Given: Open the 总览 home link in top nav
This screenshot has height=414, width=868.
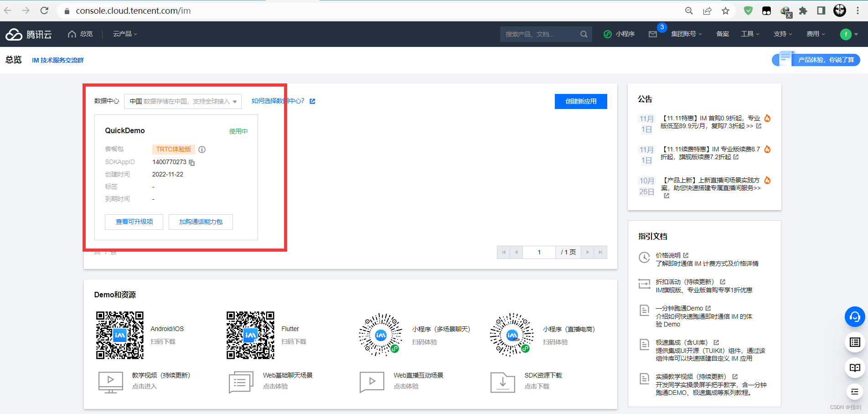Looking at the screenshot, I should 80,34.
